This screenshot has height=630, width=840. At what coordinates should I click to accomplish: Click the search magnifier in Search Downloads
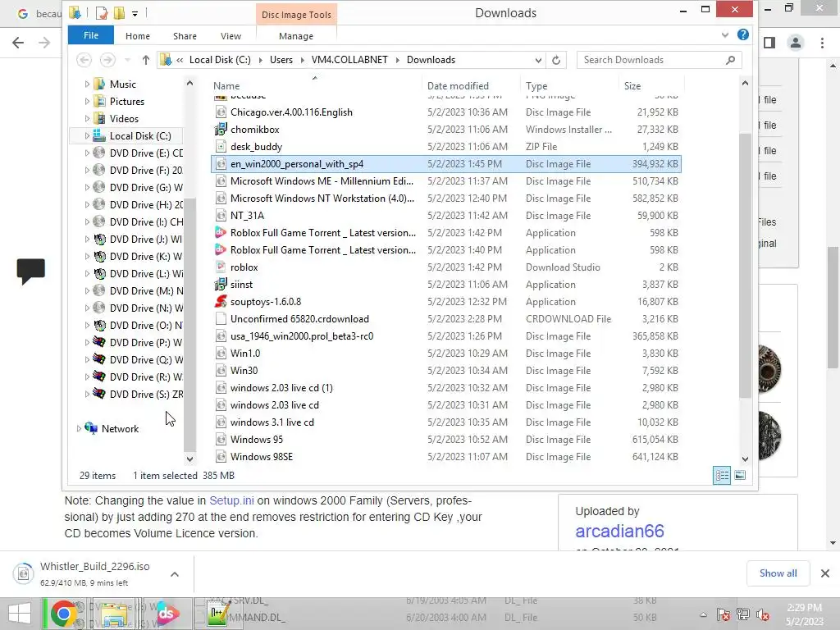click(x=730, y=60)
